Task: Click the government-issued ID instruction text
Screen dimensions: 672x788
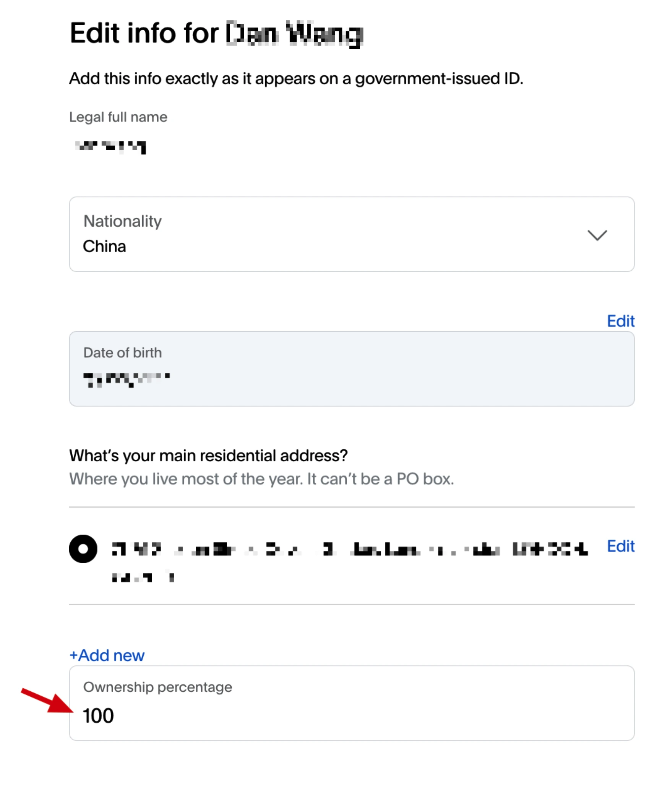Action: pos(296,79)
